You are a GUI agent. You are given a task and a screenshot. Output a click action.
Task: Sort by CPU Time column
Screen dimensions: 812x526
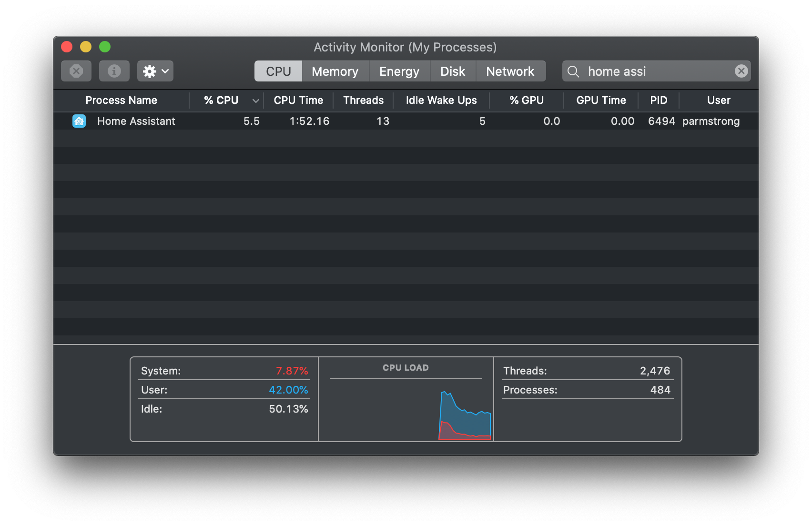click(298, 100)
